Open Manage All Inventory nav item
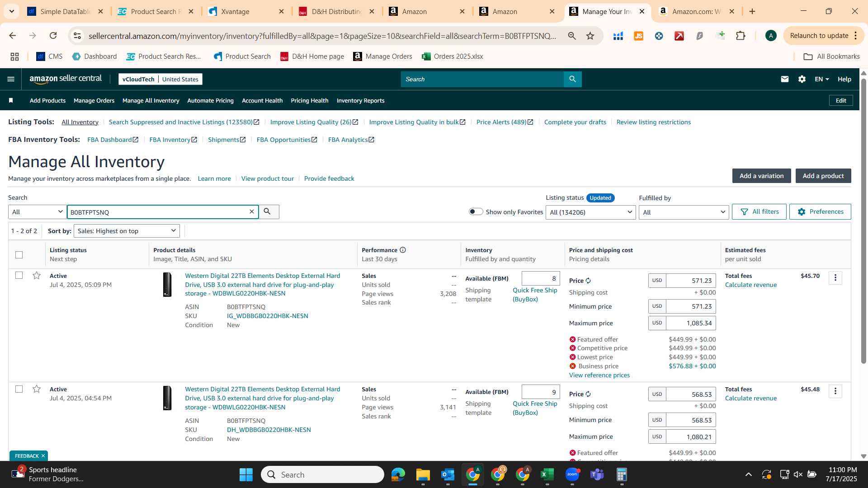Image resolution: width=868 pixels, height=488 pixels. click(x=151, y=100)
